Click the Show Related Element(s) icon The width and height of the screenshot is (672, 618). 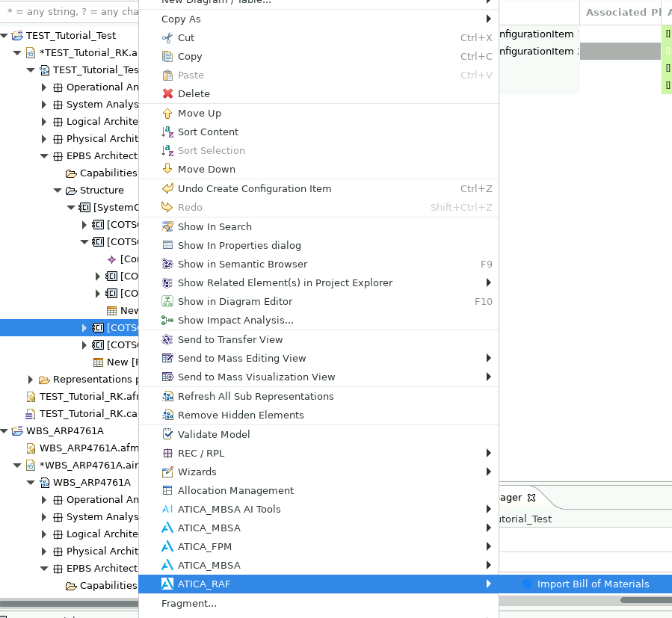[x=167, y=283]
